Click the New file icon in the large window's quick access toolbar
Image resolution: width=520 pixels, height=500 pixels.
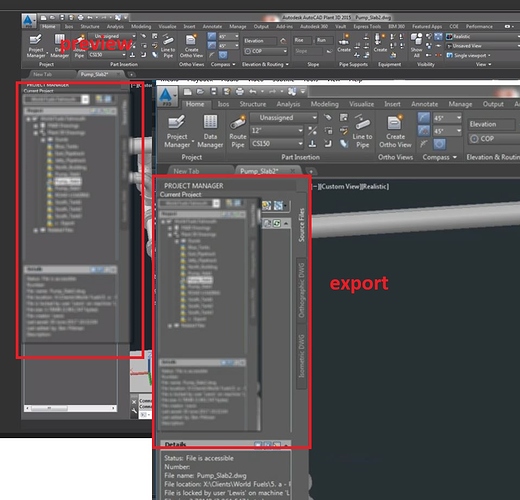coord(188,91)
